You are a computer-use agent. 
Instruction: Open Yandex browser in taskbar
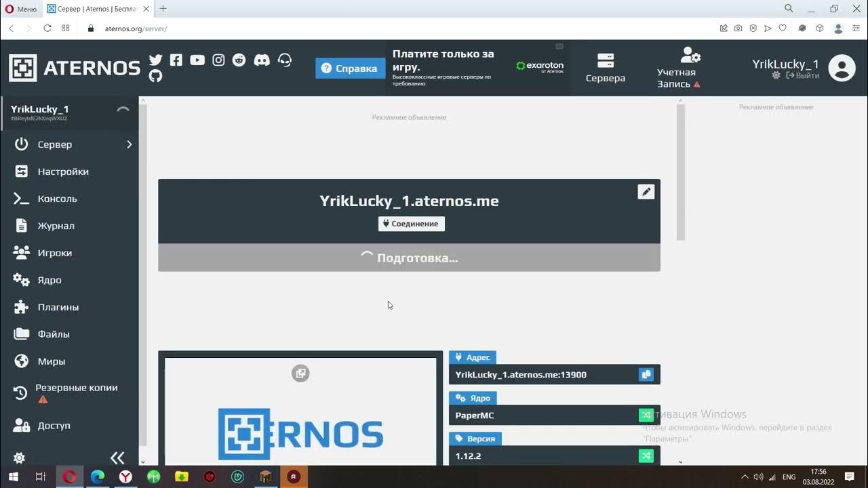[x=125, y=477]
